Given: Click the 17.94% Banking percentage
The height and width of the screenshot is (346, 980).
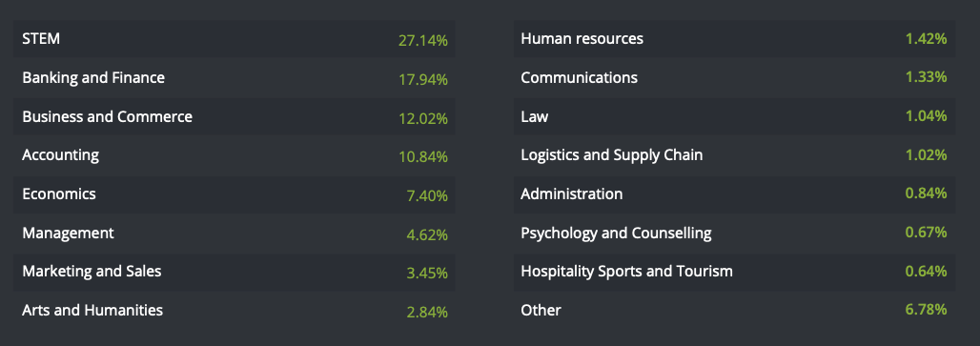Looking at the screenshot, I should coord(423,80).
